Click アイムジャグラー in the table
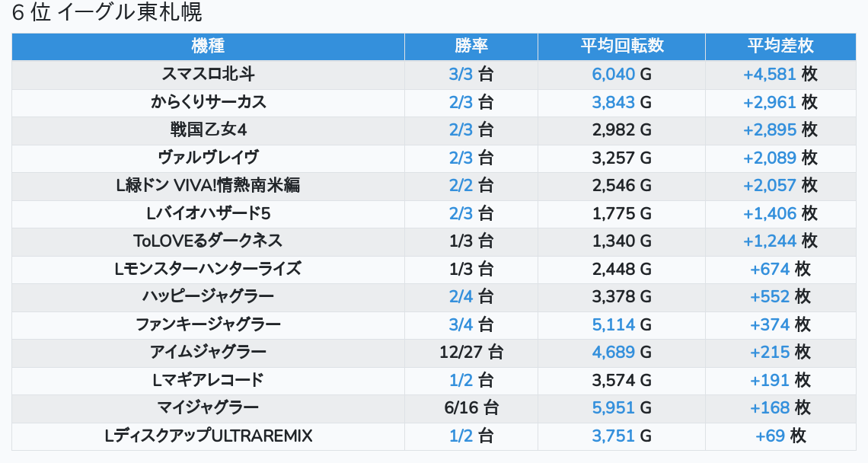 pos(208,352)
